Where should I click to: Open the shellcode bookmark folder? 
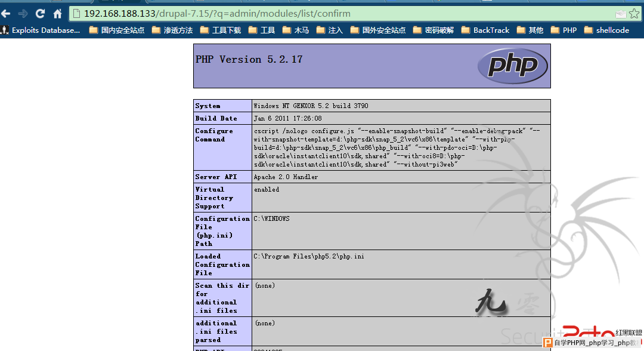[x=606, y=30]
